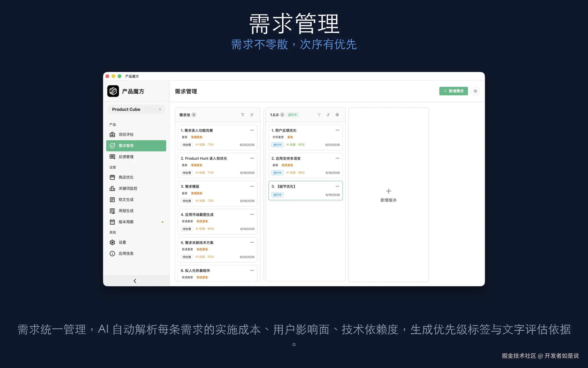588x368 pixels.
Task: Click AI 估值: 82分 on 用户反馈优化
Action: coord(295,145)
